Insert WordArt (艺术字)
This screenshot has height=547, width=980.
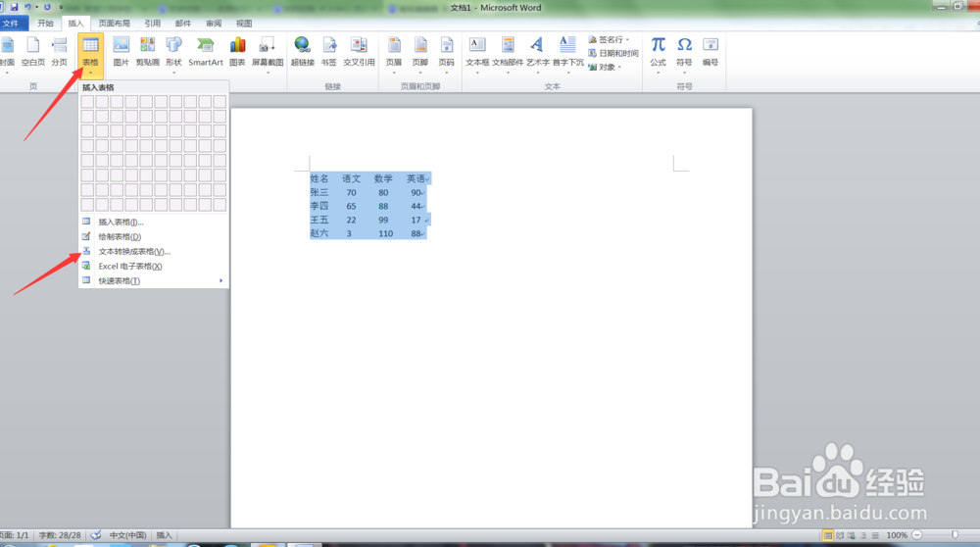(537, 53)
